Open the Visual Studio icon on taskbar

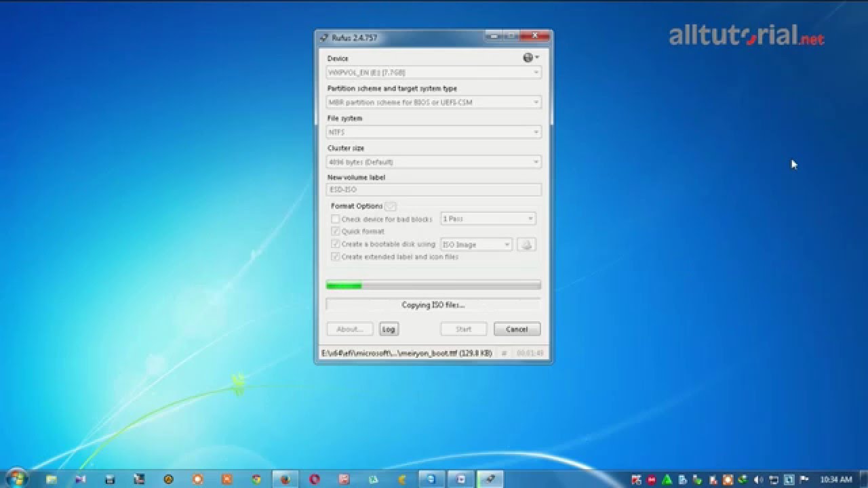81,479
